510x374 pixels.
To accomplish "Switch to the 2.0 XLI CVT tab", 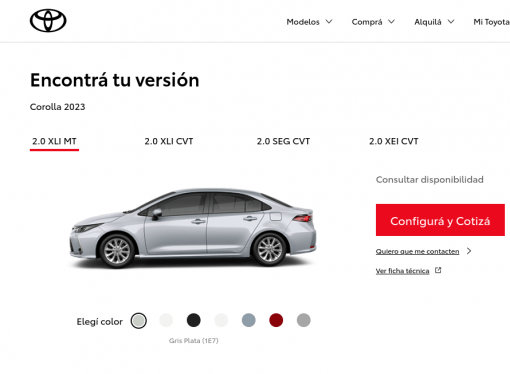I will (169, 141).
